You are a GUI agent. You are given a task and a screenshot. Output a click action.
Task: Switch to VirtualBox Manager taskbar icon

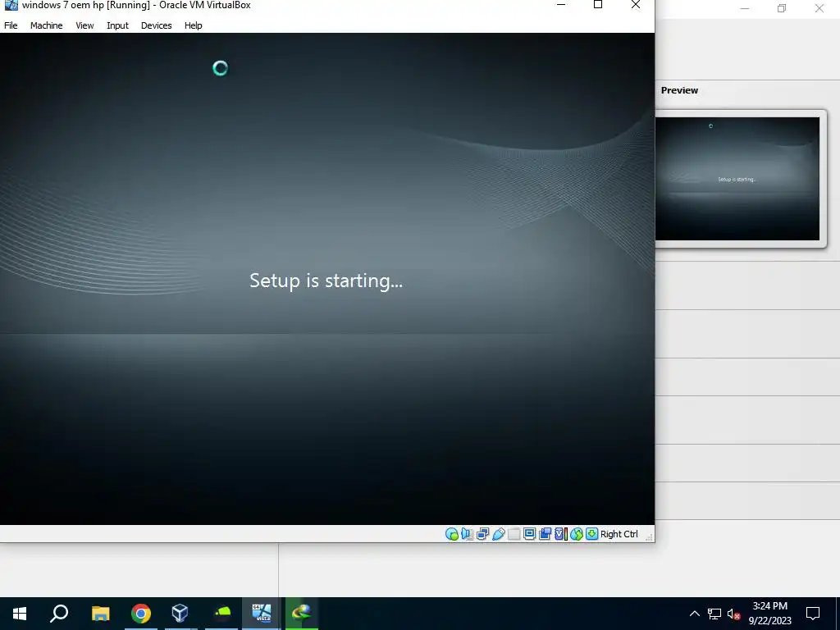click(180, 614)
